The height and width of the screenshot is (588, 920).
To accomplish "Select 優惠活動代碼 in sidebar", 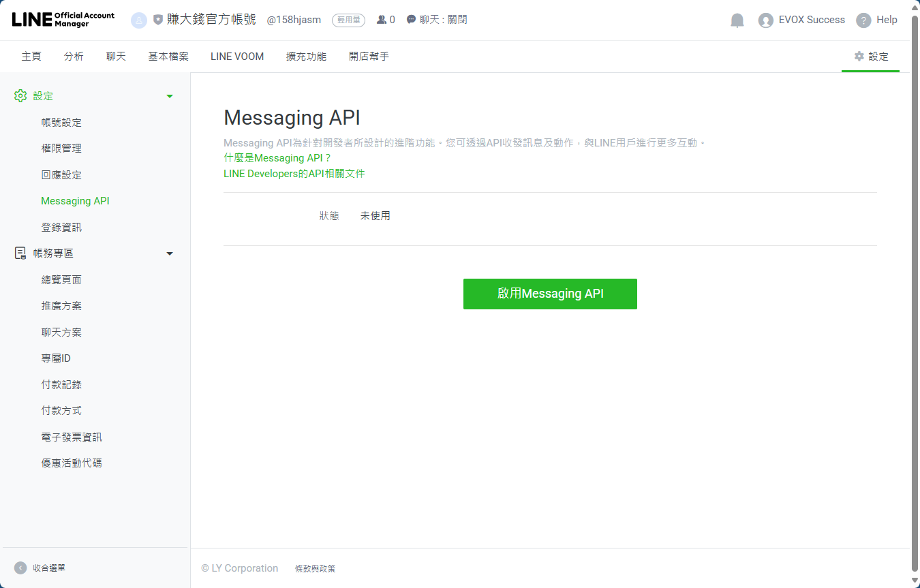I will pos(72,463).
